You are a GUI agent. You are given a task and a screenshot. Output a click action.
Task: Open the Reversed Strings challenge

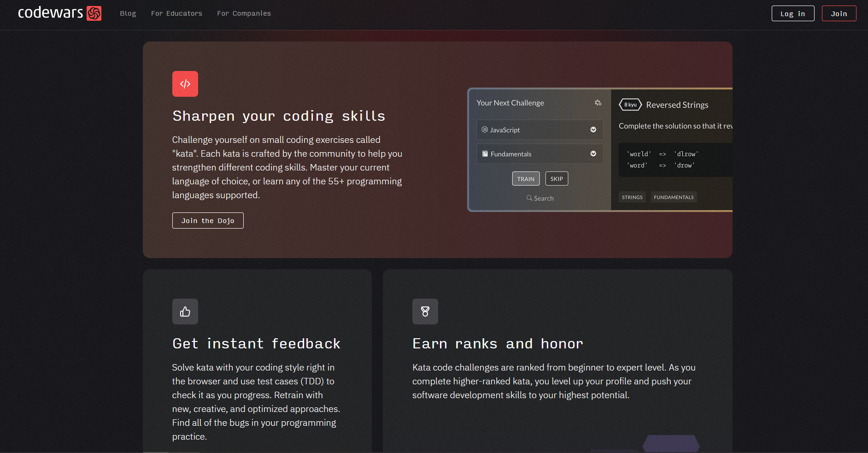click(676, 105)
